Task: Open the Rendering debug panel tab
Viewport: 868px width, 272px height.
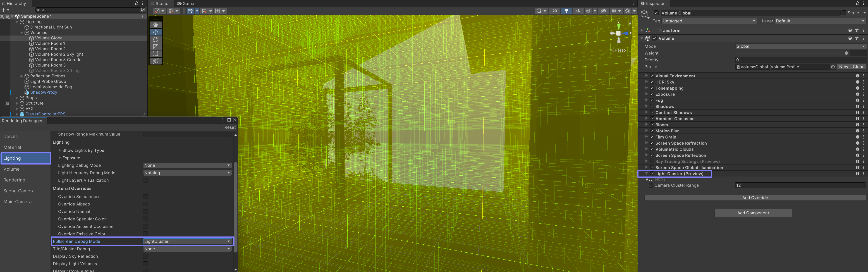Action: click(x=14, y=180)
